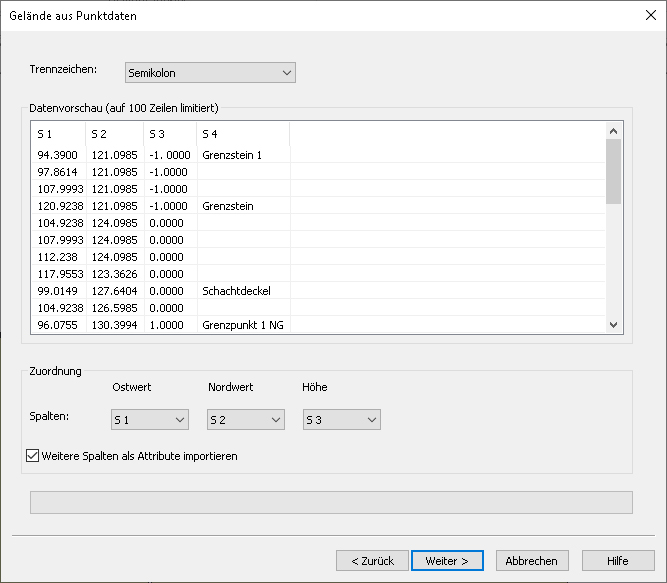Select the Grenzstein 1 row
Screen dimensions: 667x583
[x=318, y=155]
